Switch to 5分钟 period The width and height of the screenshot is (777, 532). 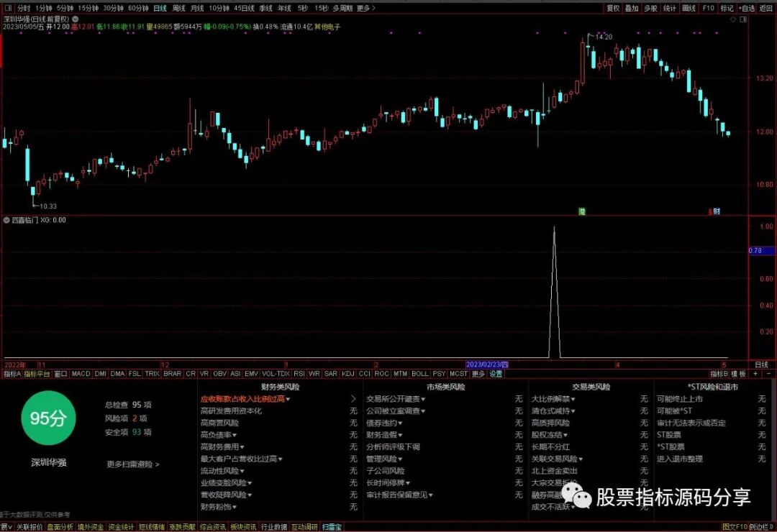pyautogui.click(x=65, y=9)
